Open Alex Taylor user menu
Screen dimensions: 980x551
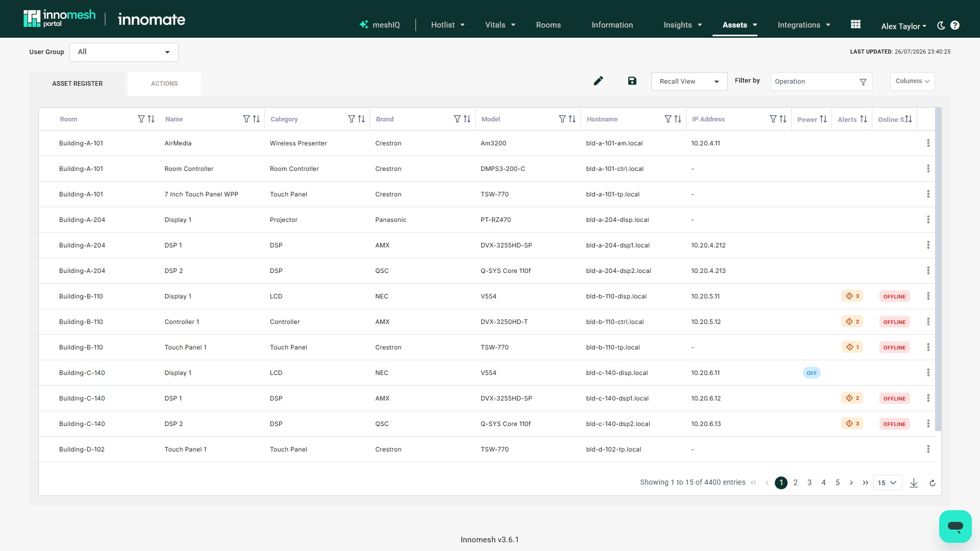(903, 26)
